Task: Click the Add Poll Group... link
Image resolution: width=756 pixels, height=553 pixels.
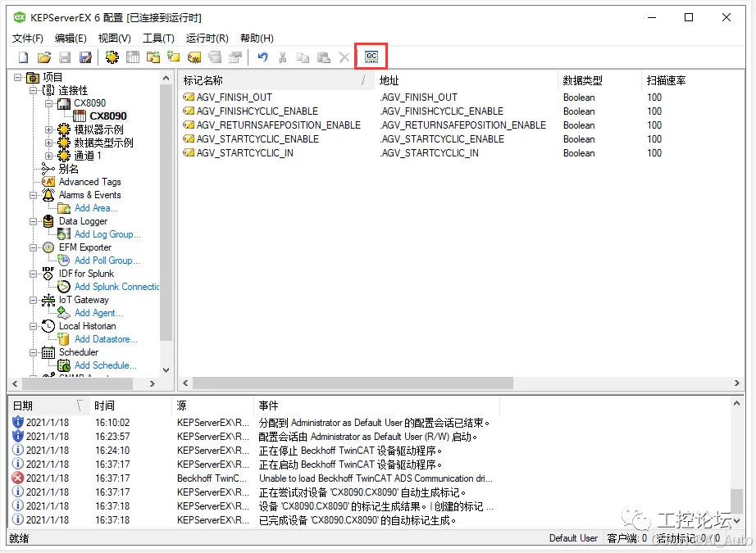Action: pyautogui.click(x=107, y=261)
